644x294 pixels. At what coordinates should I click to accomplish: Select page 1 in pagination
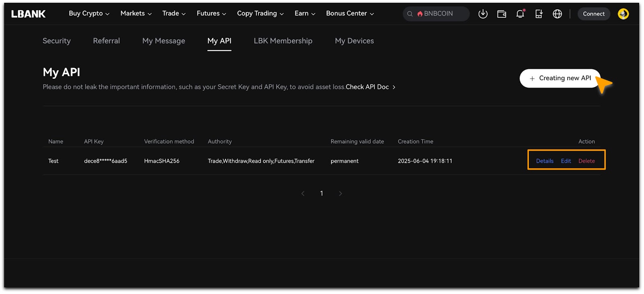click(322, 193)
